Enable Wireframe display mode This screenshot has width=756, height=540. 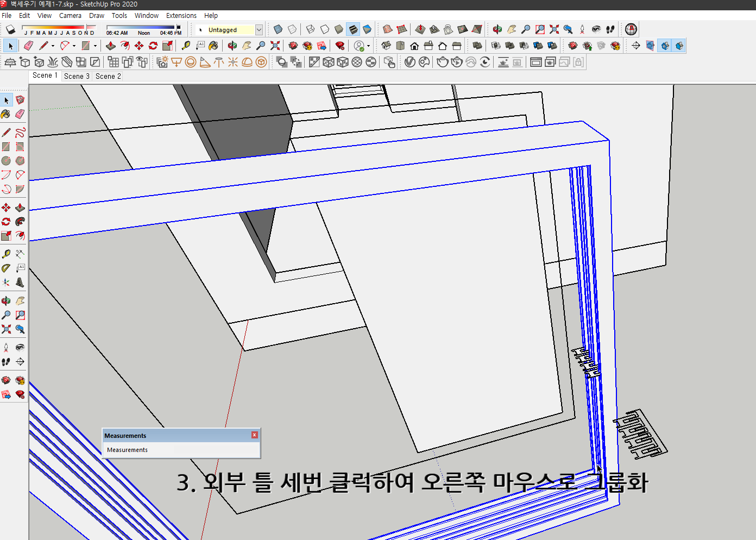[x=310, y=29]
